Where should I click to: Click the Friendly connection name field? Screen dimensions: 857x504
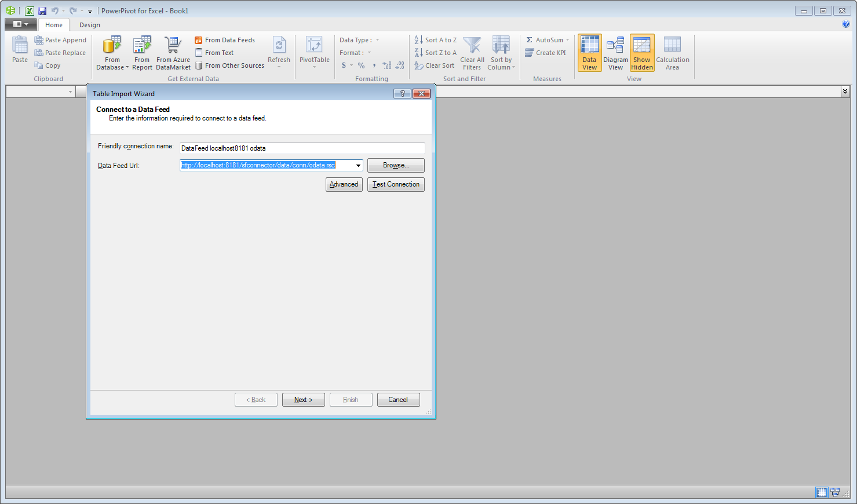pos(301,148)
